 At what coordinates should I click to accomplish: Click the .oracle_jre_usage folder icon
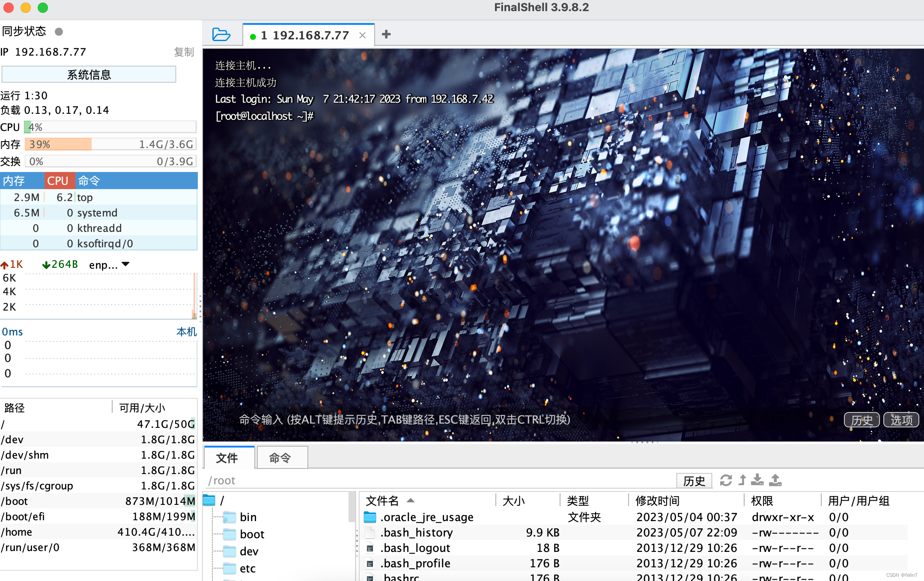370,517
